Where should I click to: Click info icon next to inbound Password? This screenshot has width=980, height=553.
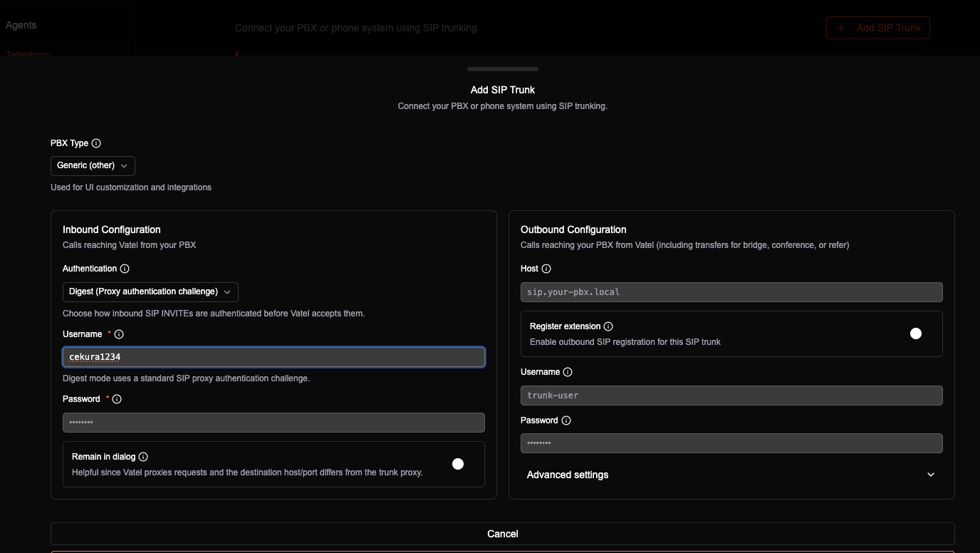tap(117, 399)
